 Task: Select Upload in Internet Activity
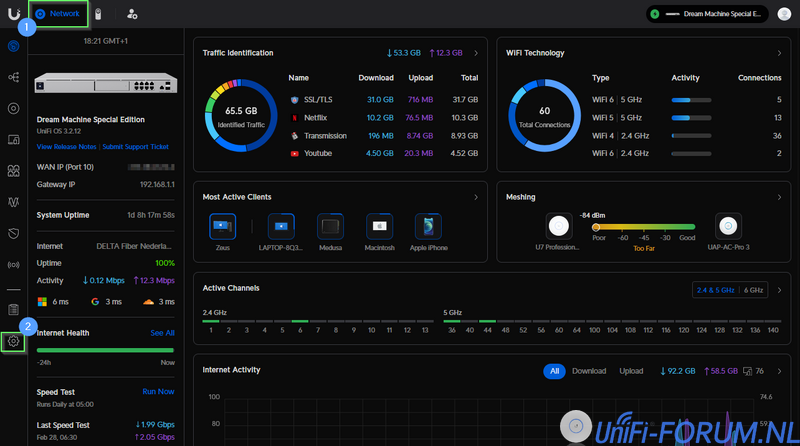pos(631,371)
